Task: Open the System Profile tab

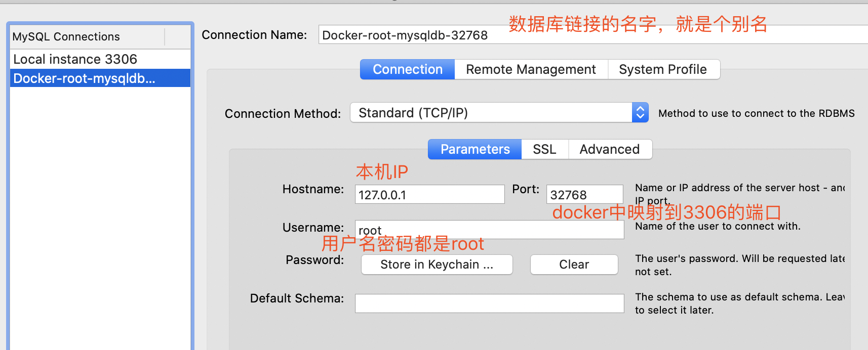Action: tap(662, 69)
